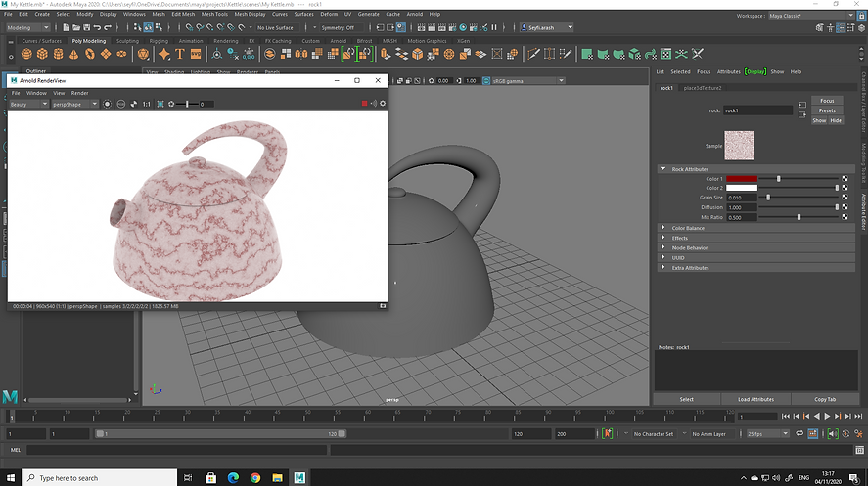Click the Copy Tab button

pos(825,399)
